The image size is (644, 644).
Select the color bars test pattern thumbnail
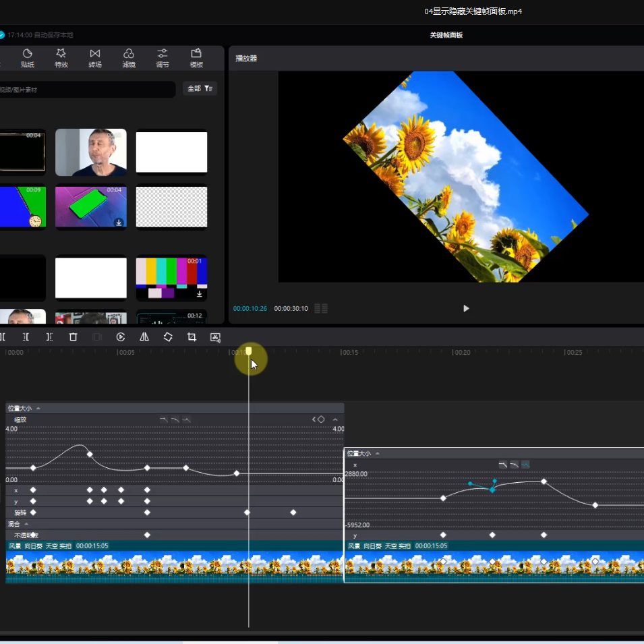[171, 277]
